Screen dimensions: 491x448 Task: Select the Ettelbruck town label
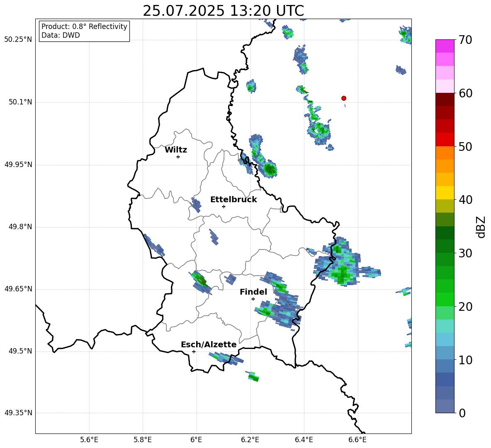(233, 200)
